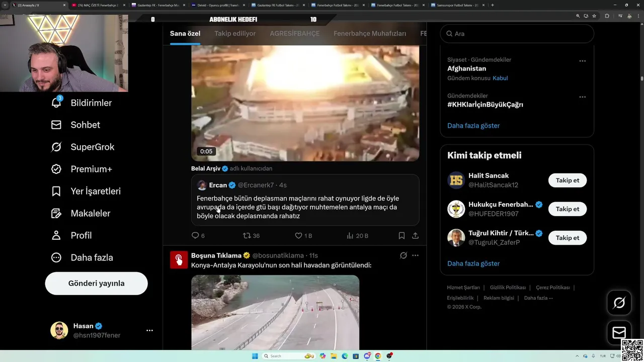The width and height of the screenshot is (644, 362).
Task: Click Daha fazla göster under trends
Action: tap(473, 126)
